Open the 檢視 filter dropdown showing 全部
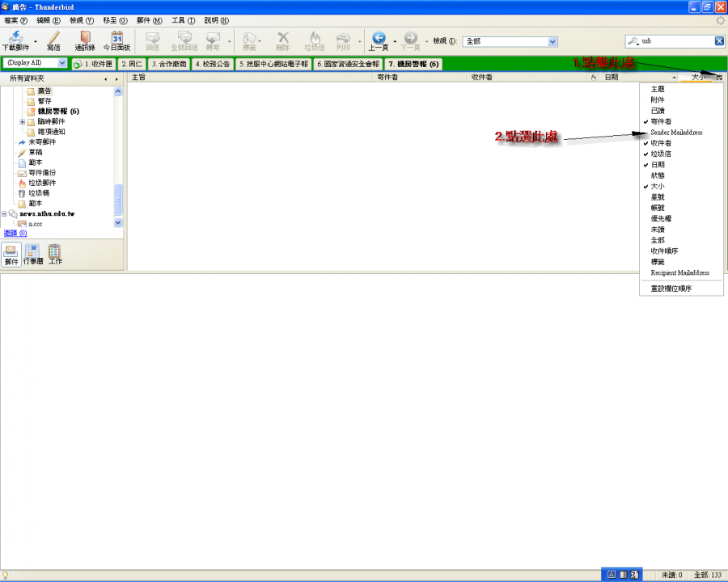 [511, 41]
